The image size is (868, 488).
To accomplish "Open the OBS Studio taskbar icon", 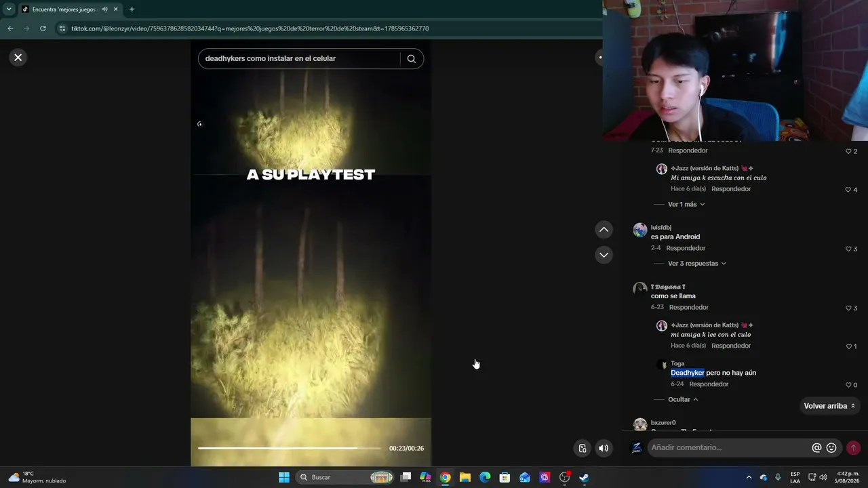I will [x=564, y=477].
